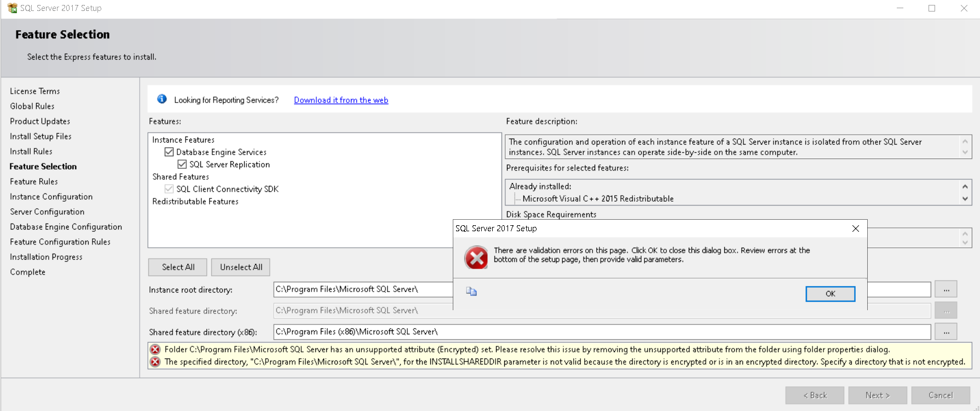The image size is (980, 411).
Task: Click the Cancel button
Action: point(941,395)
